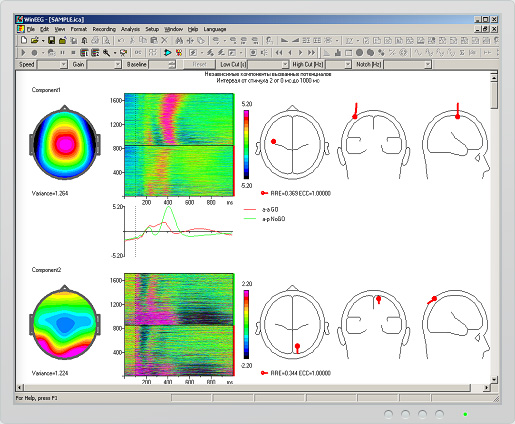
Task: Click the histogram bar chart icon
Action: coord(338,53)
